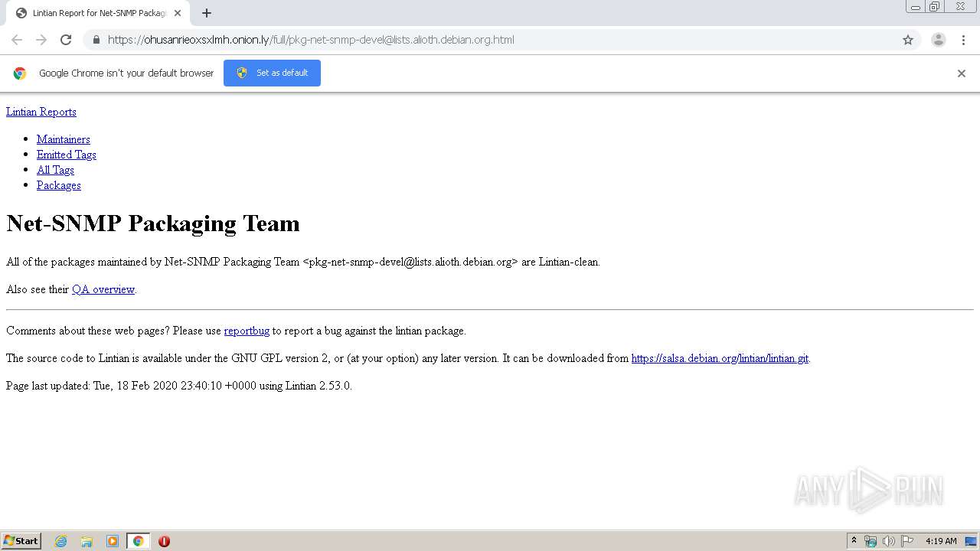Viewport: 980px width, 551px height.
Task: Open the media player taskbar icon
Action: point(113,541)
